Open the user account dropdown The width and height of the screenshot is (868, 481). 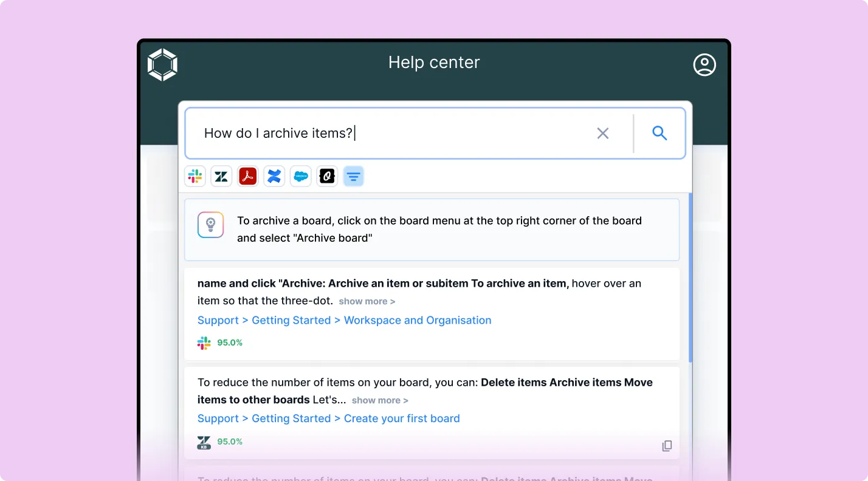pos(704,64)
